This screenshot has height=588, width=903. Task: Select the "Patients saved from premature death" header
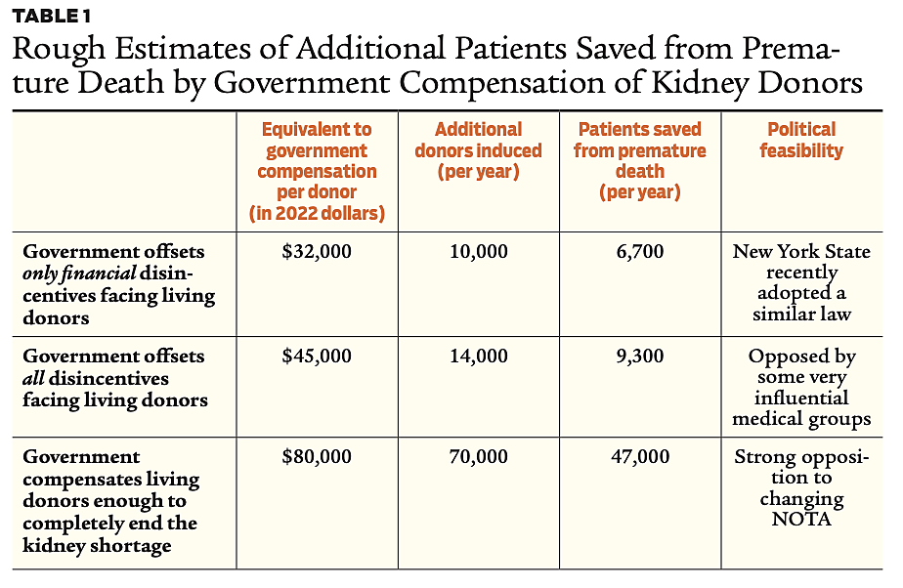point(639,160)
